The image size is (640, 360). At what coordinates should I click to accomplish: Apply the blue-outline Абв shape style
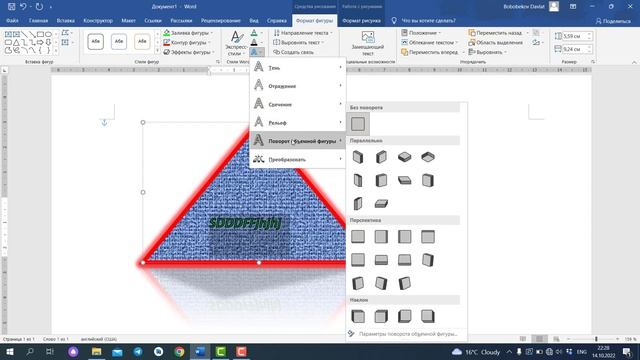119,41
